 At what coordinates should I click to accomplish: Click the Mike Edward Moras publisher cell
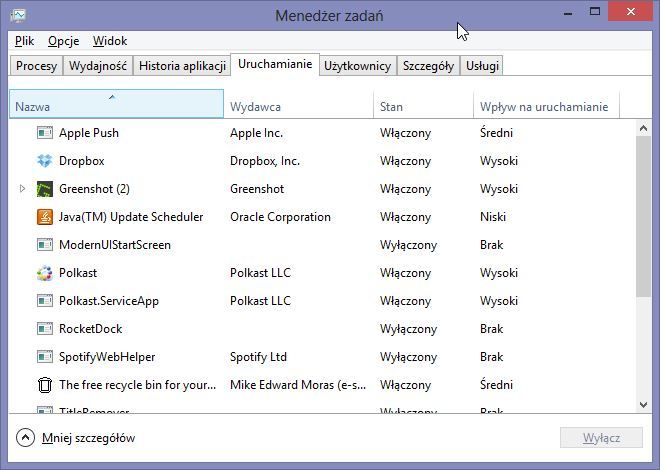pos(298,385)
